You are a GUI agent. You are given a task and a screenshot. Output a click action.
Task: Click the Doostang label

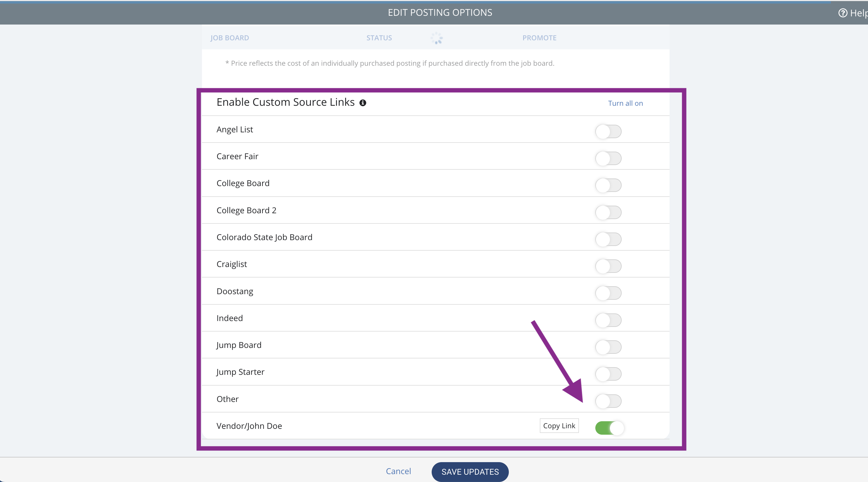[235, 291]
